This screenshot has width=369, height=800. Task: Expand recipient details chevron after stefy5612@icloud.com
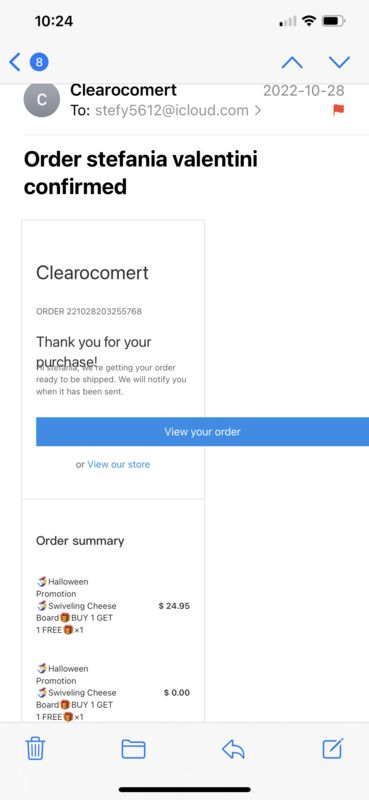[x=258, y=110]
